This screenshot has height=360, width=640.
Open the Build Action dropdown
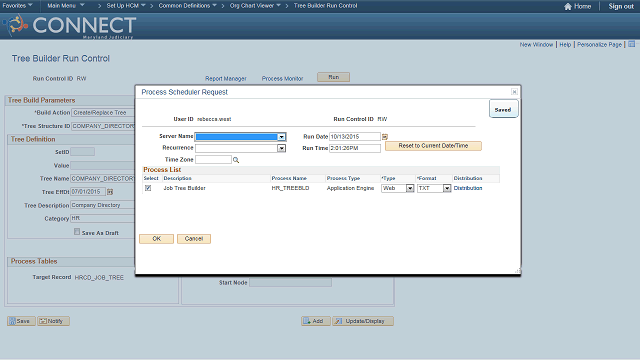[103, 113]
